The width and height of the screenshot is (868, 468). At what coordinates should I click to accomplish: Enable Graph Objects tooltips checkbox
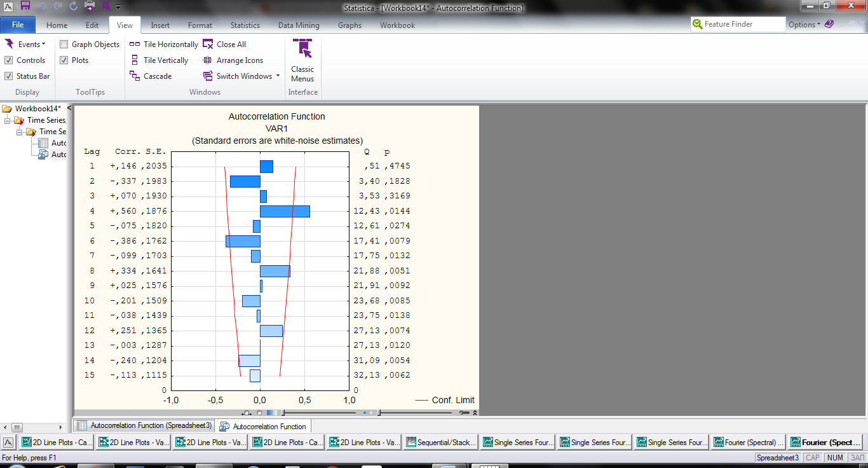64,45
